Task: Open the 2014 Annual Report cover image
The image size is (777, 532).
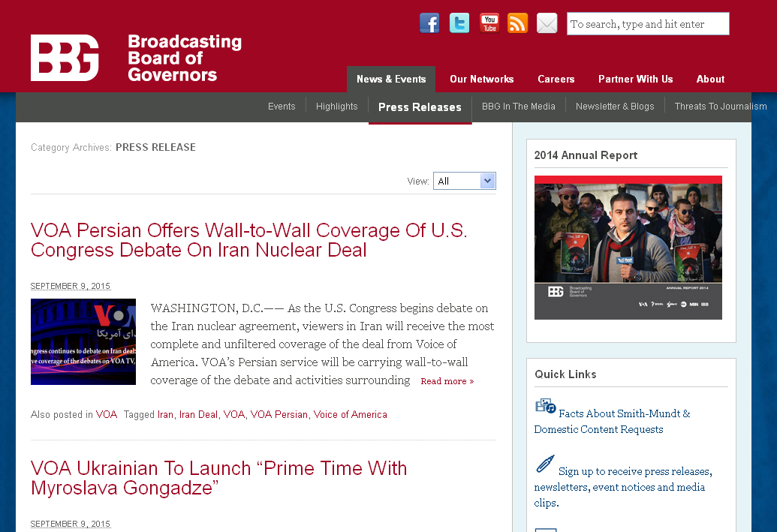Action: coord(628,248)
